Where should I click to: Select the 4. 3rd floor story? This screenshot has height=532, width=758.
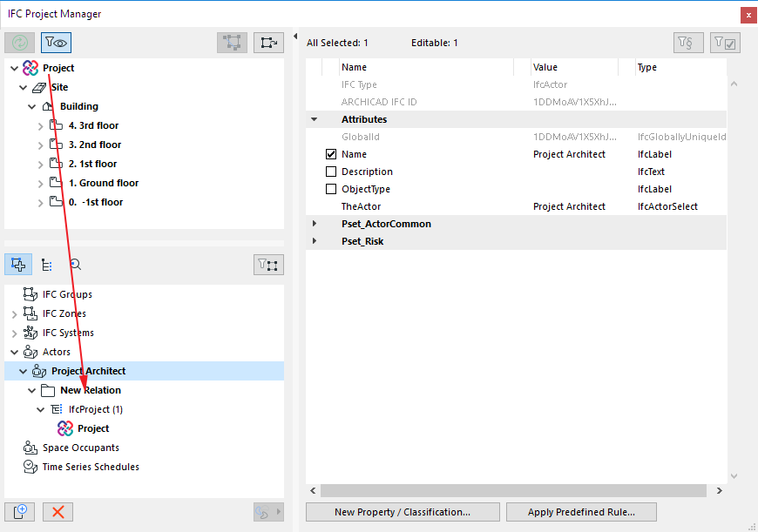pos(93,125)
